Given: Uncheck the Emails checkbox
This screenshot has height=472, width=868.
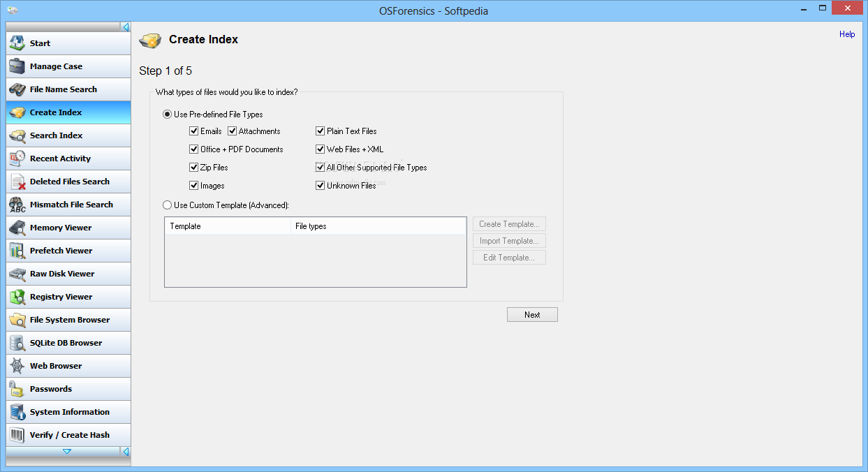Looking at the screenshot, I should click(x=194, y=131).
